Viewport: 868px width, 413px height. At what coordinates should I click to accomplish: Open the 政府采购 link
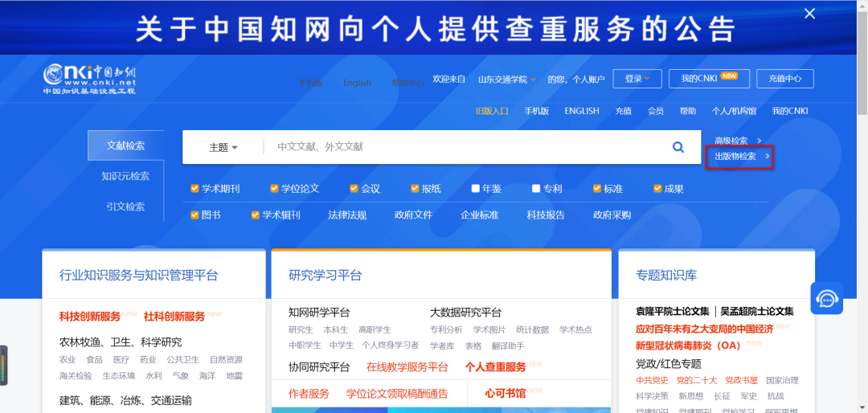pyautogui.click(x=612, y=215)
